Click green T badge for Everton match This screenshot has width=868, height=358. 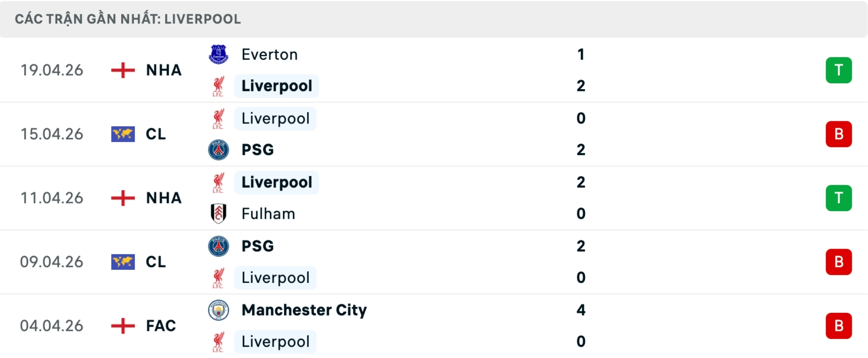pos(839,70)
